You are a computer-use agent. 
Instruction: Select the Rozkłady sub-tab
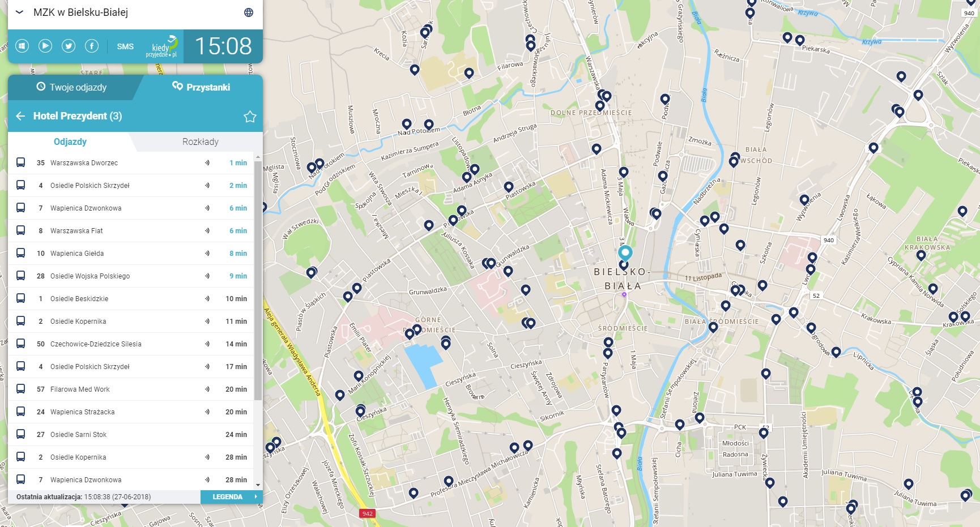(x=200, y=142)
